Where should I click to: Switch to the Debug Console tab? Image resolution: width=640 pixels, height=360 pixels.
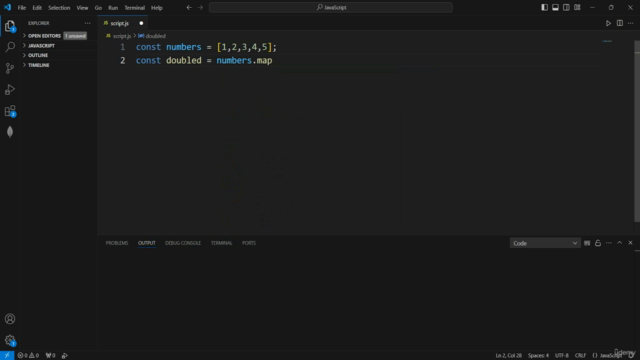click(183, 243)
